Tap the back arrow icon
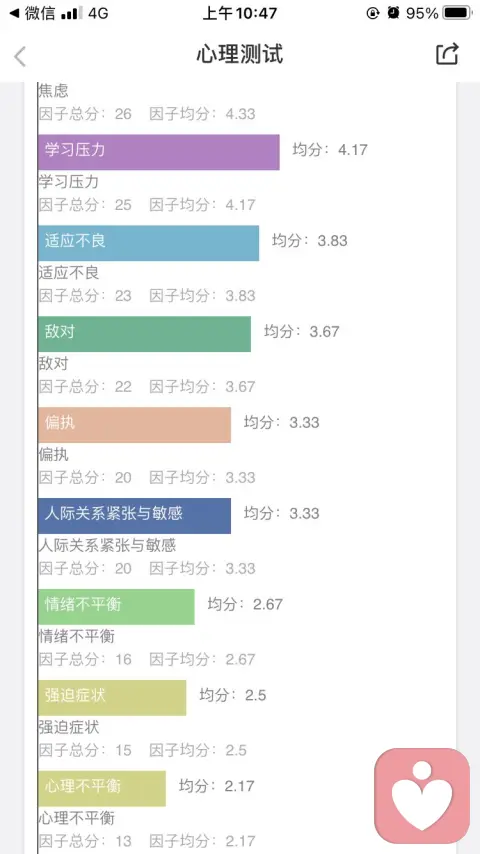Screen dimensions: 480x854 [20, 56]
